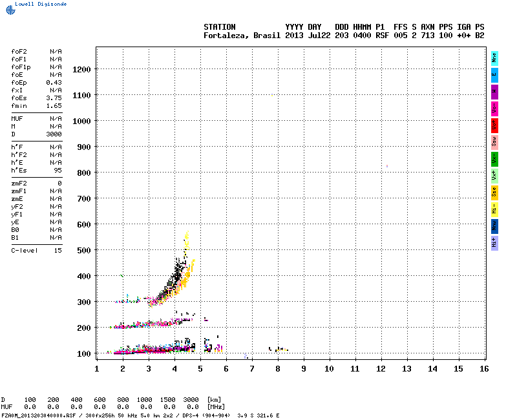Select the blue E legend swatch
Image resolution: width=517 pixels, height=420 pixels.
tap(494, 75)
